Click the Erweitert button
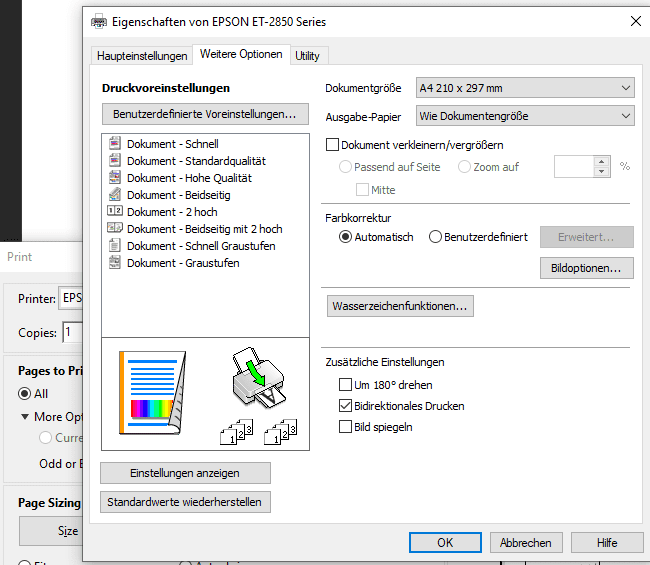650x565 pixels. click(587, 237)
